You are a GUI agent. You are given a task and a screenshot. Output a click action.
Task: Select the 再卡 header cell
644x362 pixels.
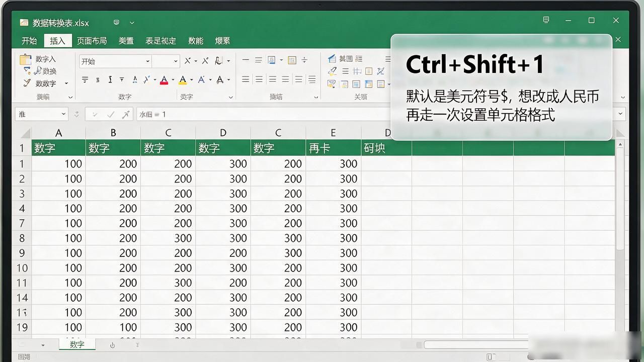coord(333,148)
